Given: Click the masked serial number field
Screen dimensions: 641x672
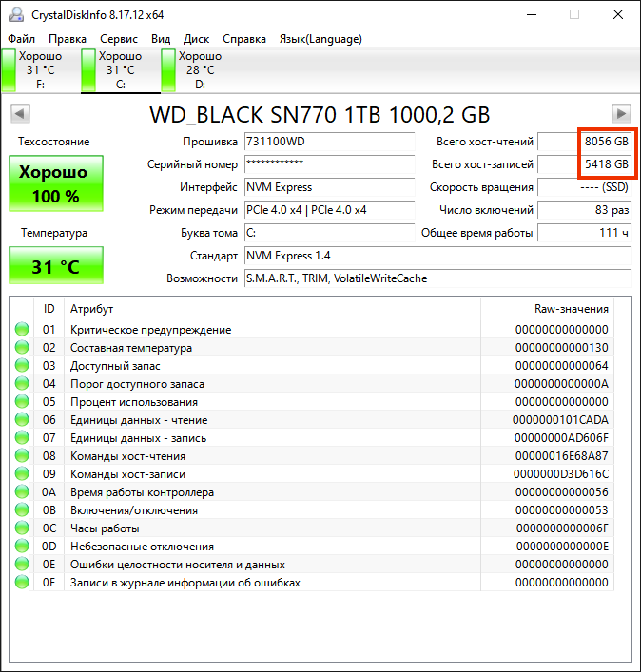Looking at the screenshot, I should click(329, 164).
